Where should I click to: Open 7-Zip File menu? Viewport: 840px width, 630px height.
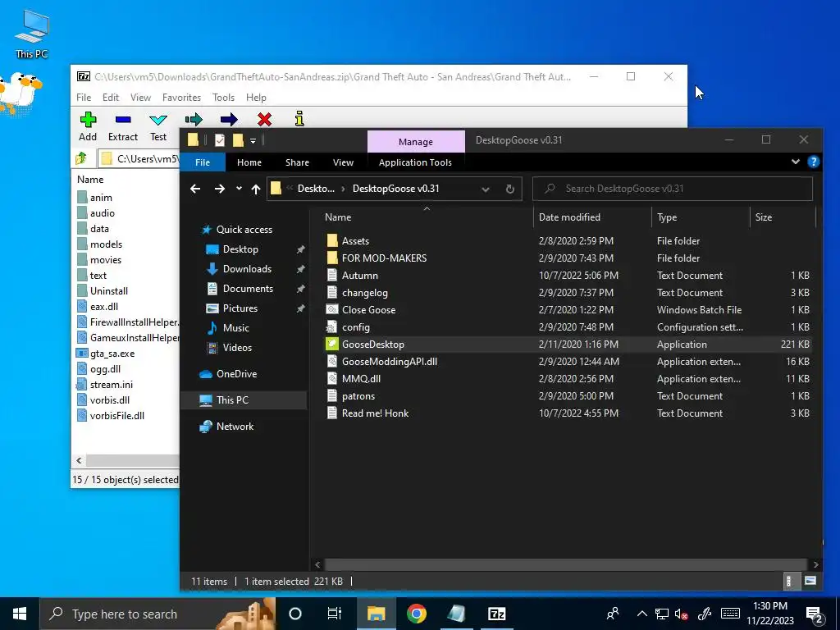pos(84,98)
